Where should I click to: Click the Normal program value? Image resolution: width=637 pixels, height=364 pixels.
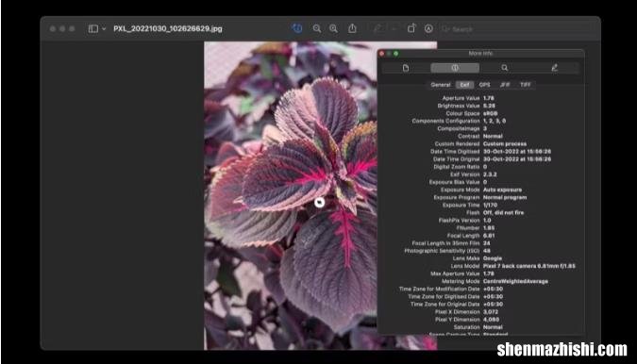click(x=505, y=197)
